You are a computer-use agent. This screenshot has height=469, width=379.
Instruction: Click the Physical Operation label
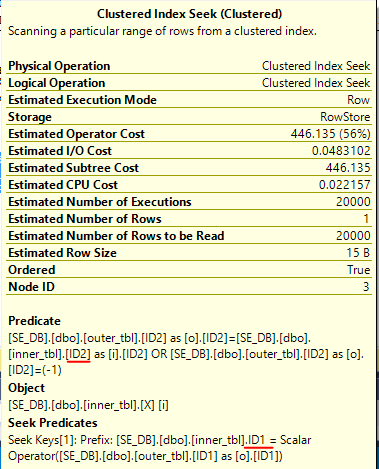pos(59,66)
